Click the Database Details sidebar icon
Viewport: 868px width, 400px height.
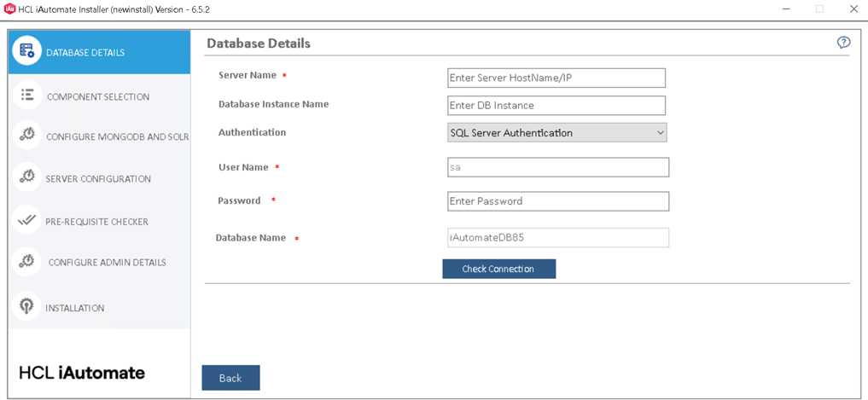tap(26, 51)
